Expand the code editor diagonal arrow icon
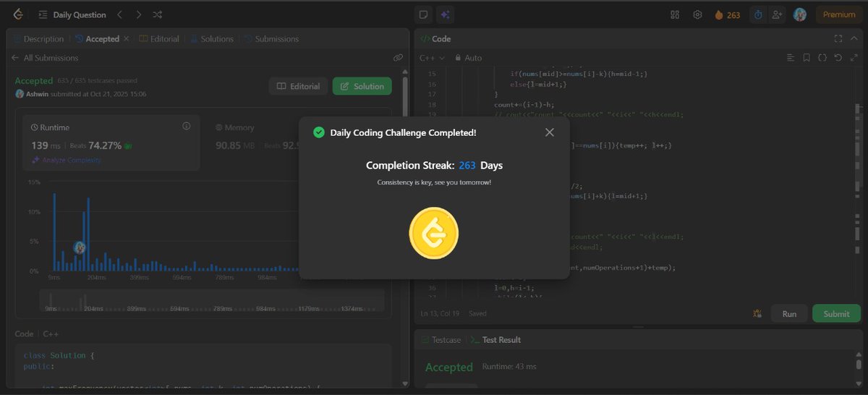The image size is (868, 395). pos(853,58)
